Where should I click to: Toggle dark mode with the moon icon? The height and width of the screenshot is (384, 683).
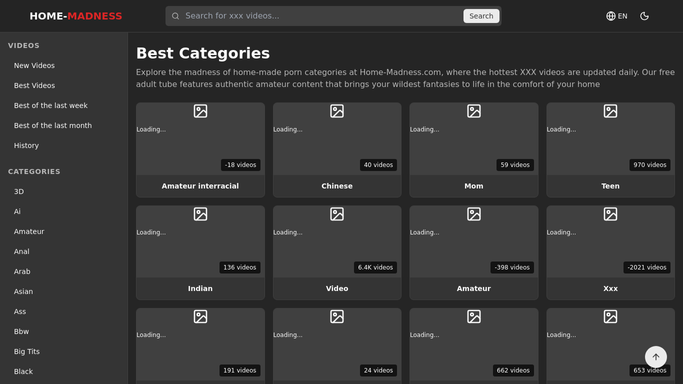pos(644,16)
